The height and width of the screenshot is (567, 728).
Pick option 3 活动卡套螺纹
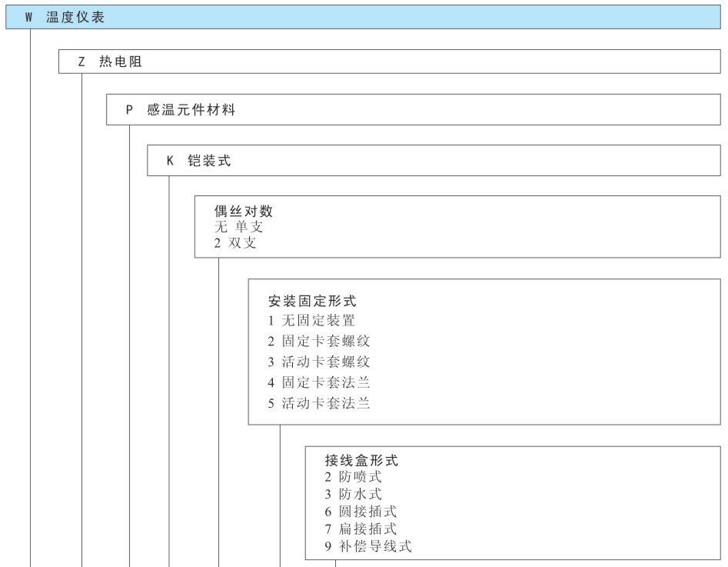coord(319,362)
